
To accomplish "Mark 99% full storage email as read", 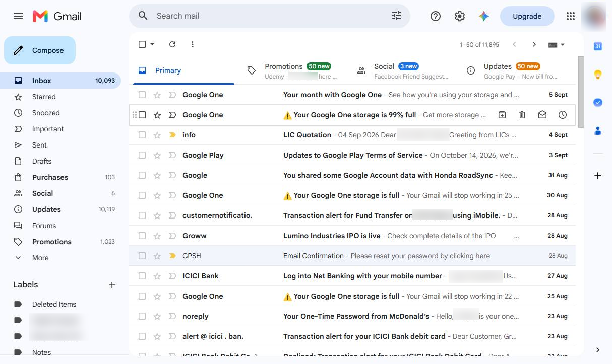I will tap(542, 115).
